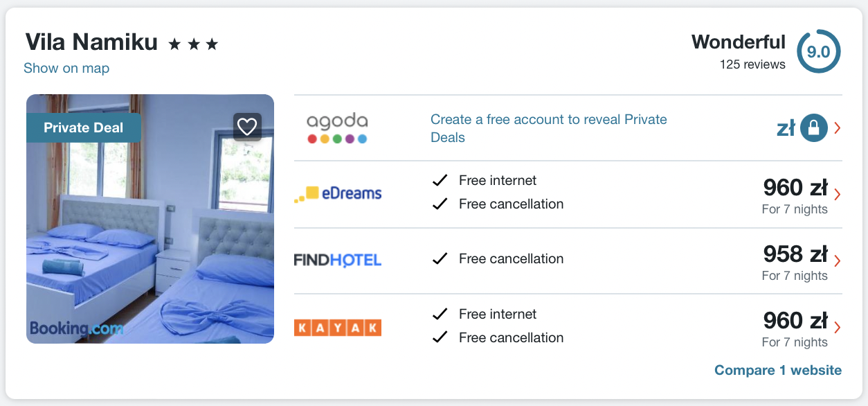Click the eDreams logo
Screen dimensions: 868x406
pos(338,194)
